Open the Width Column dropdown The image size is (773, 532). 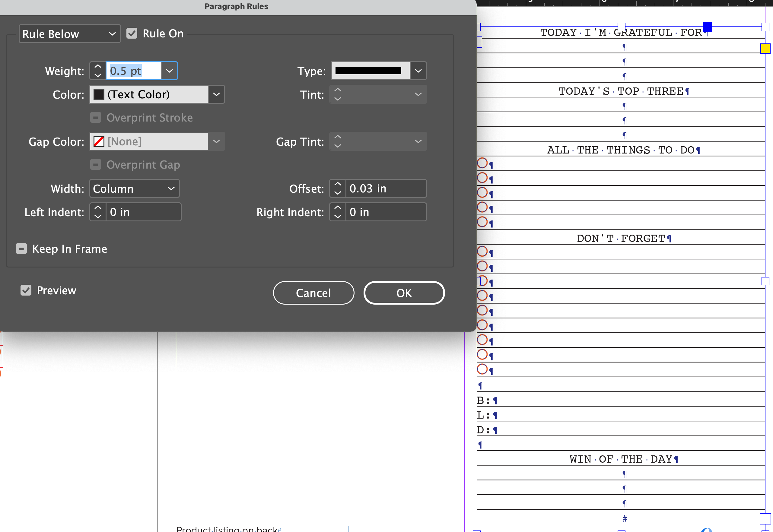134,189
